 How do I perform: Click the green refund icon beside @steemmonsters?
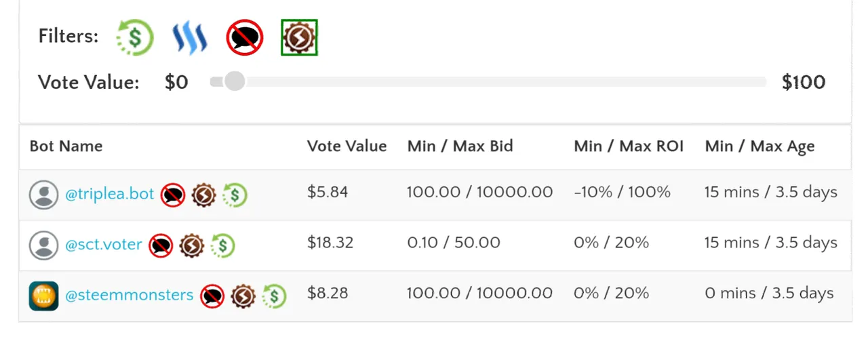[274, 296]
